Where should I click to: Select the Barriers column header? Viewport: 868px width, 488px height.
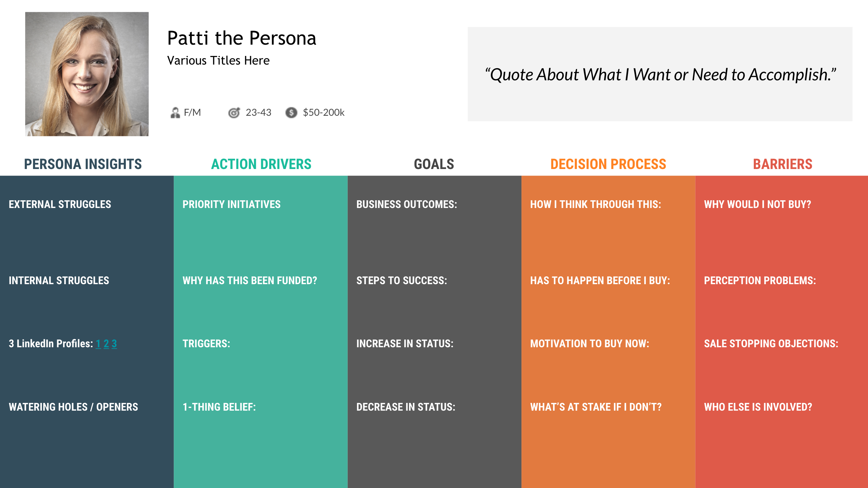(x=782, y=164)
